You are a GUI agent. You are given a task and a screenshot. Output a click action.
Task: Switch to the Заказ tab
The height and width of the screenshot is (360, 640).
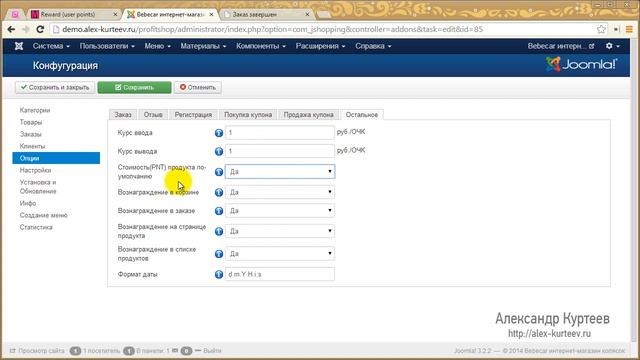pyautogui.click(x=123, y=115)
